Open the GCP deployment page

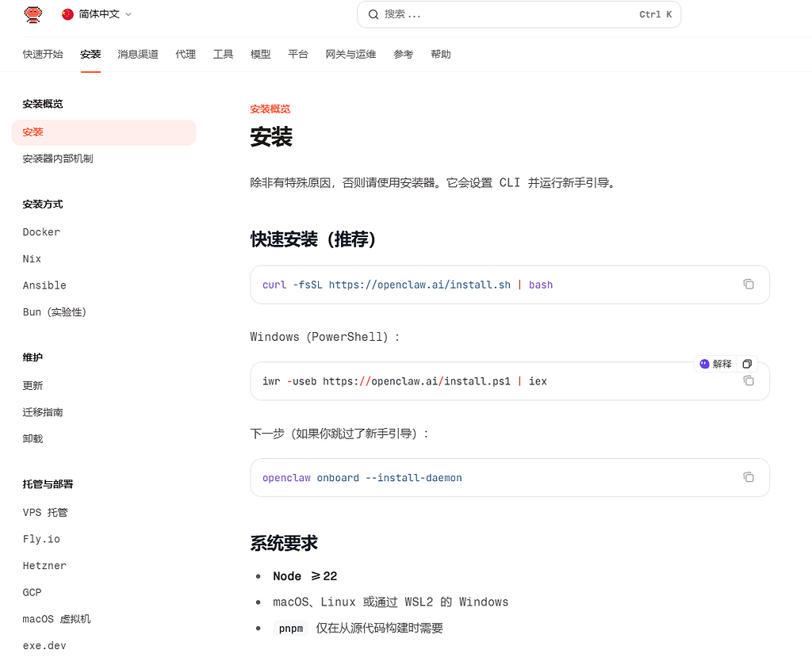tap(32, 593)
